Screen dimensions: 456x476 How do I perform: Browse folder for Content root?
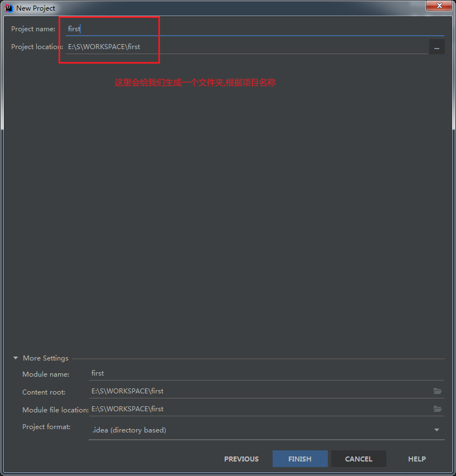tap(438, 391)
